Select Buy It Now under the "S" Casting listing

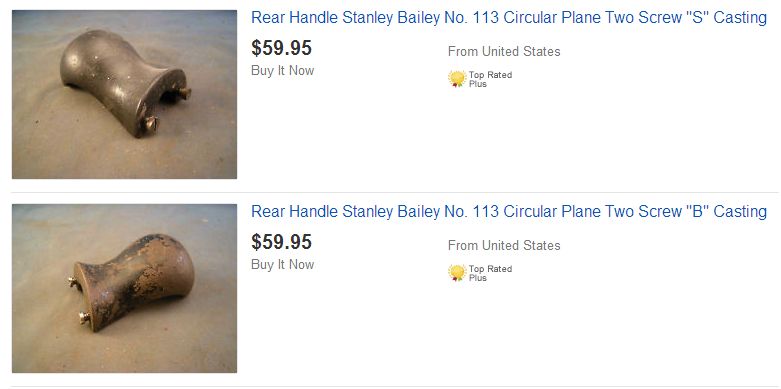(x=282, y=71)
